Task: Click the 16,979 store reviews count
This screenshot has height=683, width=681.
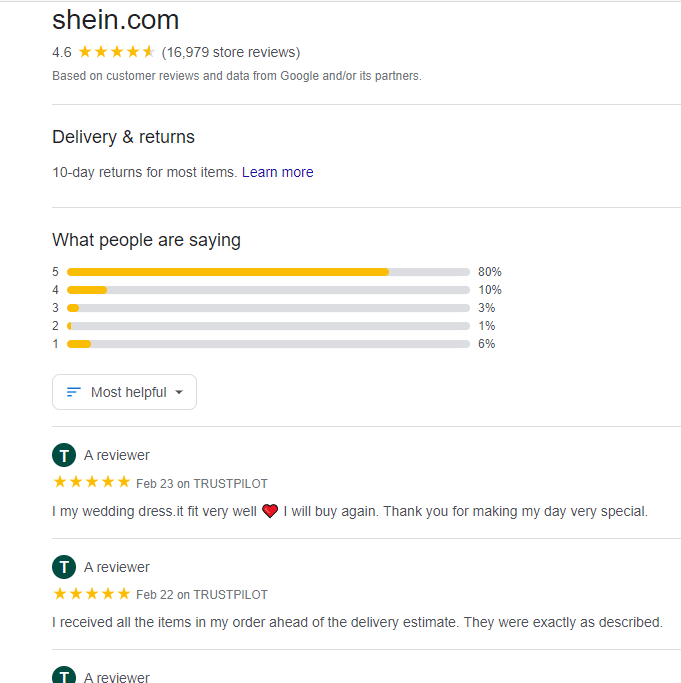Action: pos(231,52)
